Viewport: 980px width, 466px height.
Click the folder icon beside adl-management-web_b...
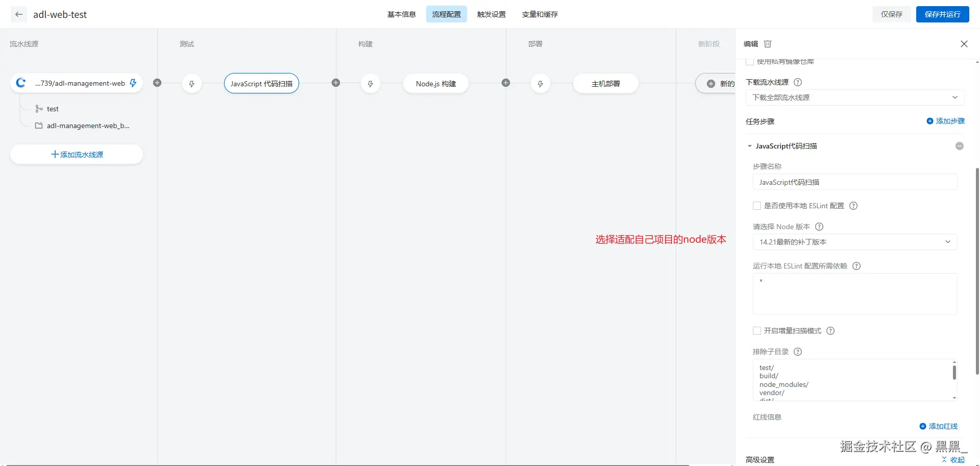pyautogui.click(x=39, y=126)
